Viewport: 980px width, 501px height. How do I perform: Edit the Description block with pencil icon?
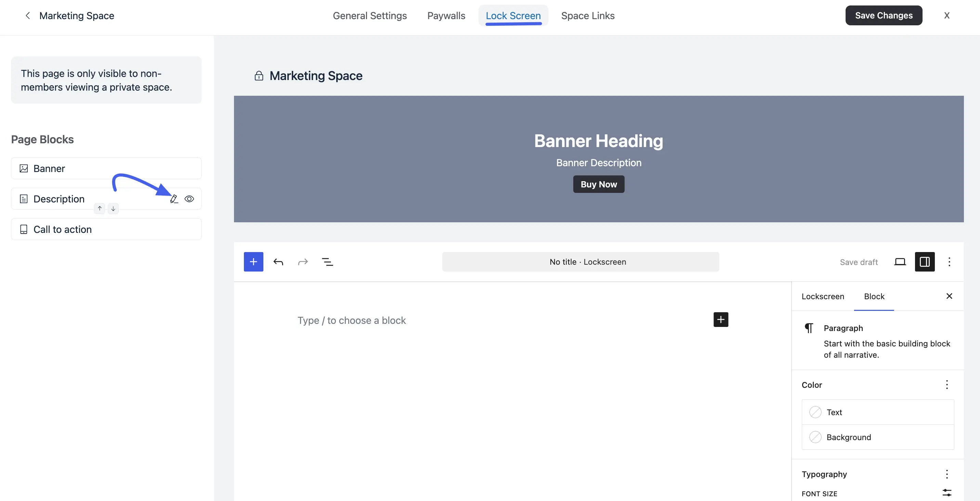[174, 199]
